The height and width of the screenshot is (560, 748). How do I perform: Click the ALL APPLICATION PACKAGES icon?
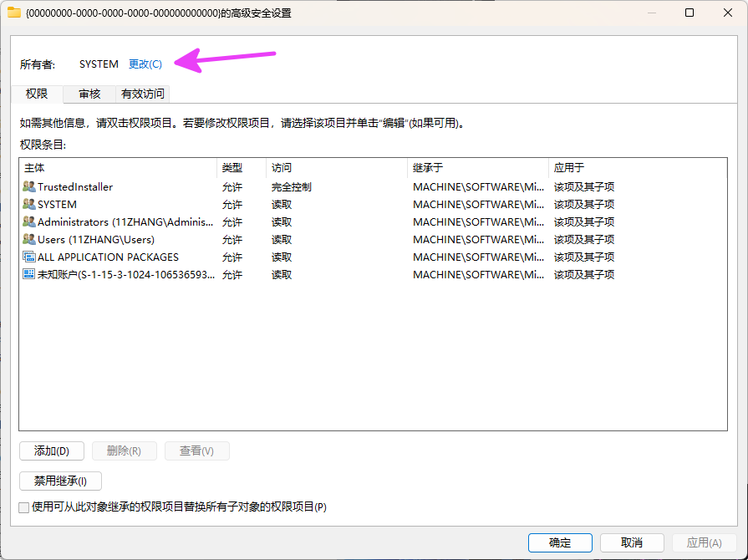coord(29,257)
